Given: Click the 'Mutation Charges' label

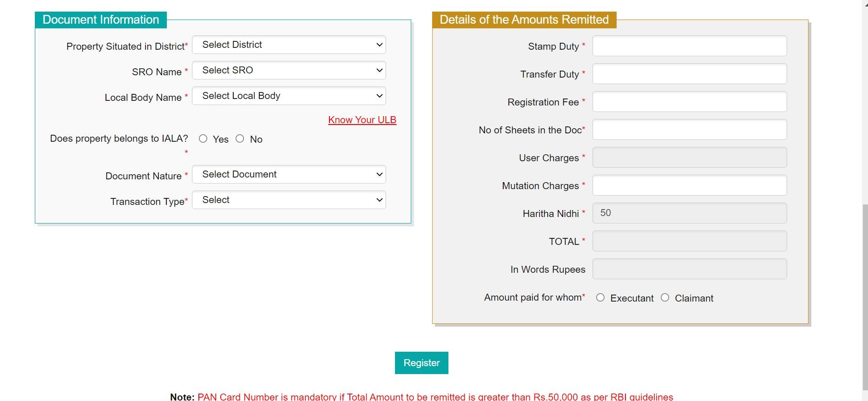Looking at the screenshot, I should (540, 186).
